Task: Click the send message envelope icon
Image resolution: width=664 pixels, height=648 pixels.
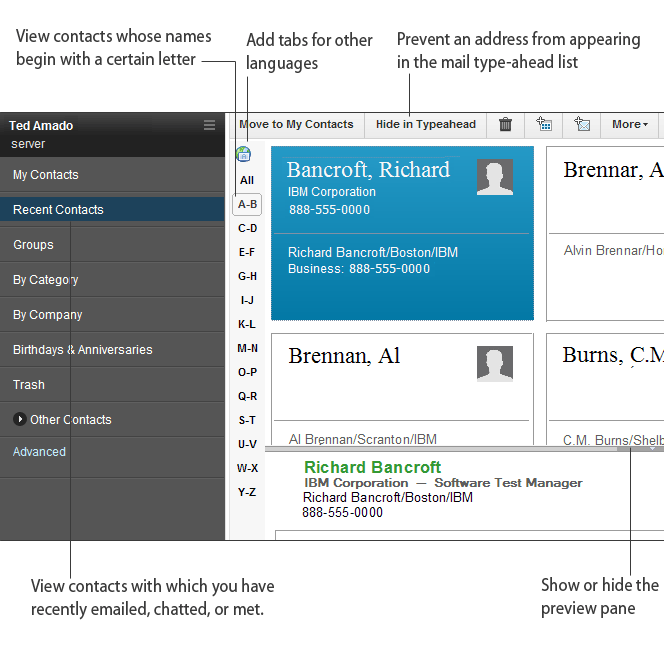Action: point(582,124)
